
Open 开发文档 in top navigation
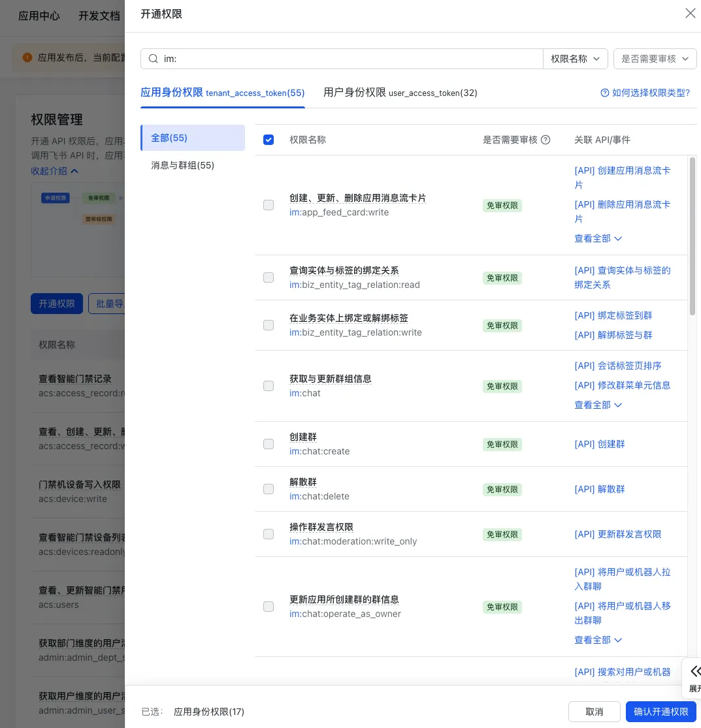pyautogui.click(x=99, y=16)
